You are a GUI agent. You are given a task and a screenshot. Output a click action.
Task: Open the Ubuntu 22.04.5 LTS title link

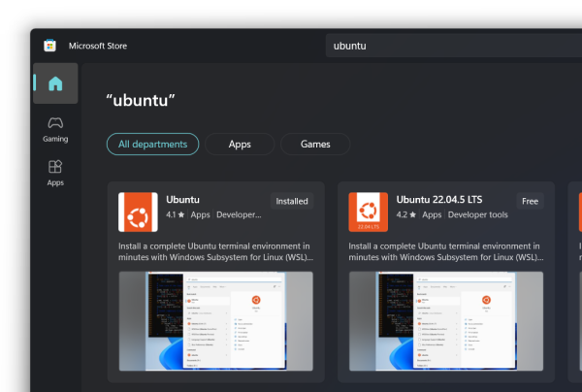(440, 199)
